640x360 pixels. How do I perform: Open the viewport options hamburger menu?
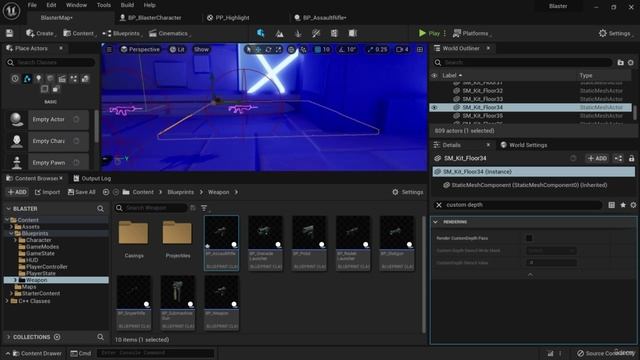coord(109,49)
